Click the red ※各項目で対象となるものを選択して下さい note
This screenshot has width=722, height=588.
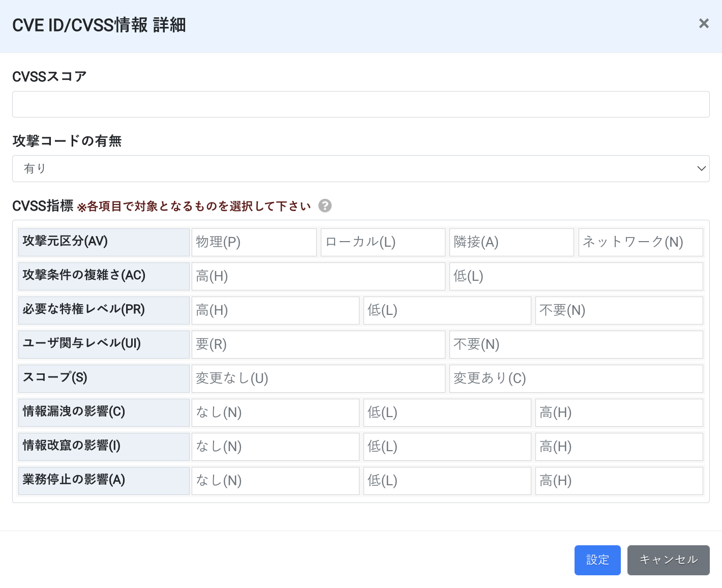[194, 206]
